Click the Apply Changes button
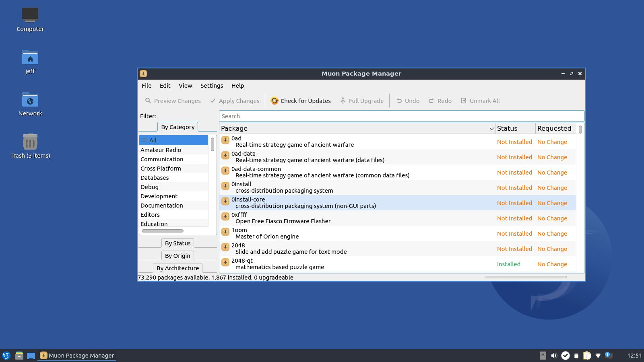This screenshot has height=362, width=644. pos(235,101)
